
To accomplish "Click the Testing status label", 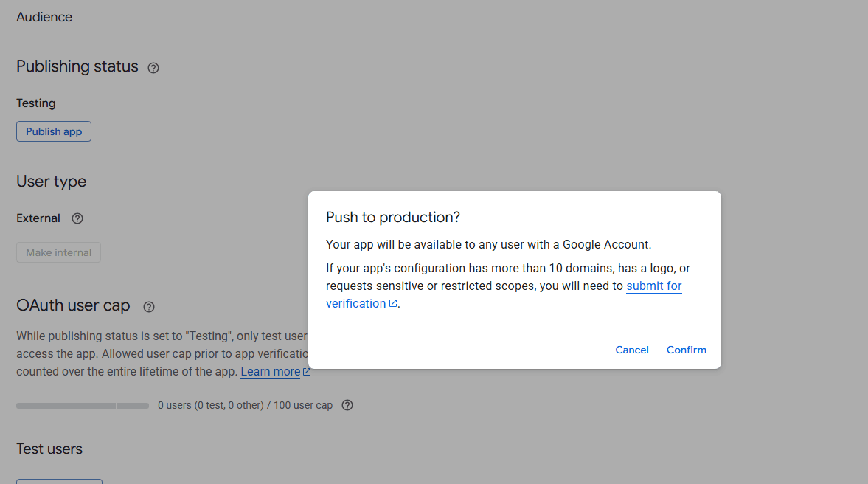I will pos(35,103).
